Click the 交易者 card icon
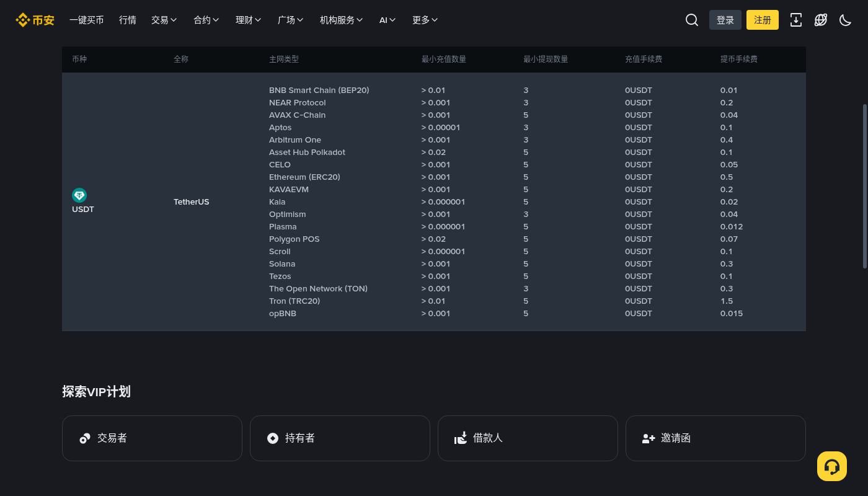This screenshot has height=496, width=868. pyautogui.click(x=85, y=438)
